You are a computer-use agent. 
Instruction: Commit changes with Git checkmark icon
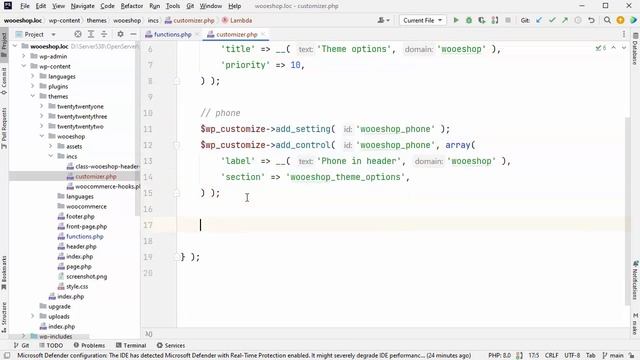[x=552, y=20]
